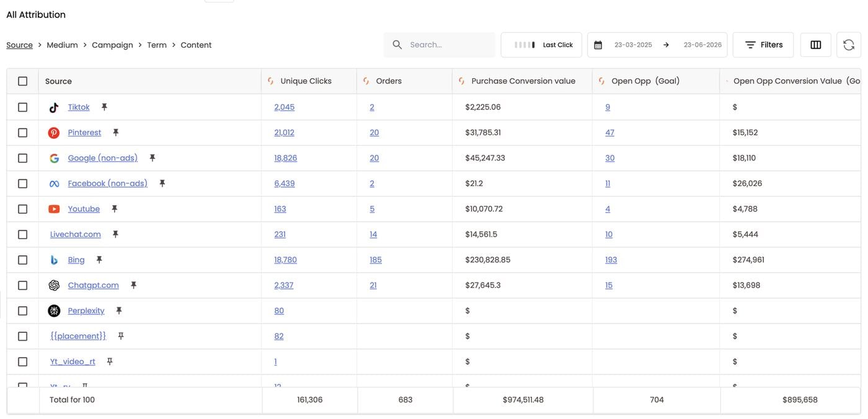Click the refresh data icon button
The height and width of the screenshot is (419, 868).
pos(849,45)
